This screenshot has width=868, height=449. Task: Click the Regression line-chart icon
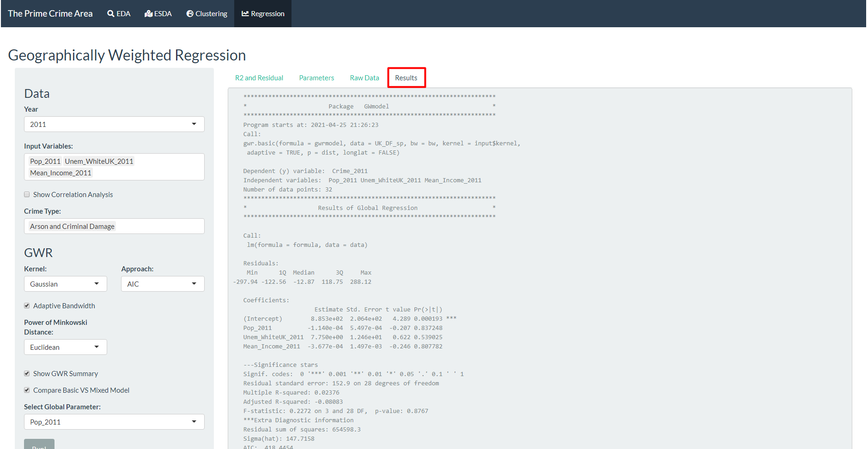[x=245, y=14]
